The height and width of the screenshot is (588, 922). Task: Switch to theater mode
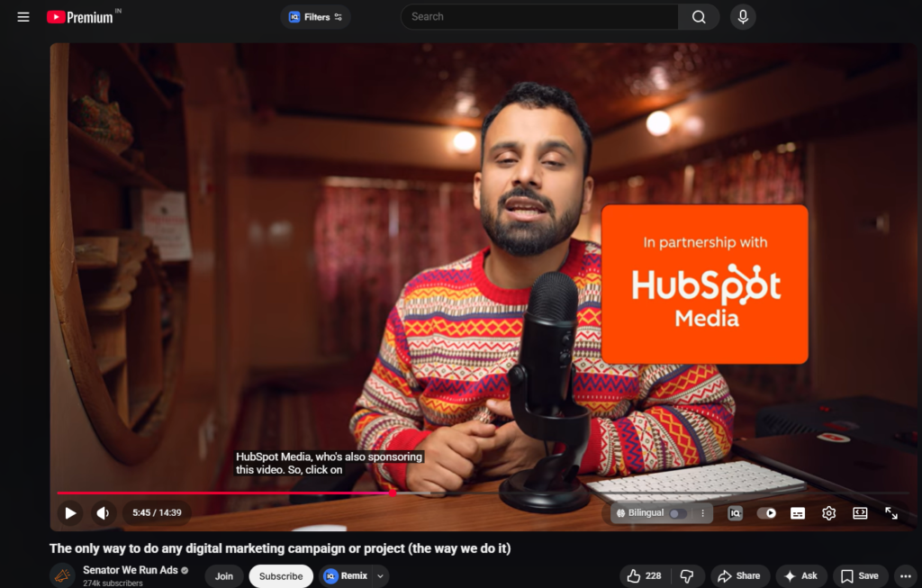[x=860, y=513]
